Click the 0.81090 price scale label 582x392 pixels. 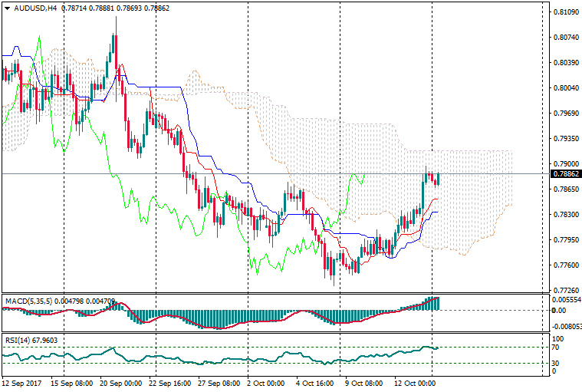(565, 12)
